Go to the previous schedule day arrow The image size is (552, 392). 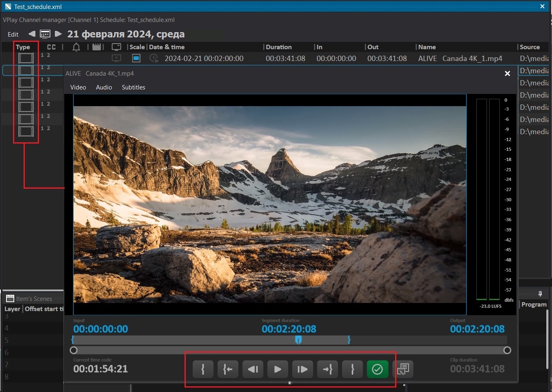pos(32,34)
